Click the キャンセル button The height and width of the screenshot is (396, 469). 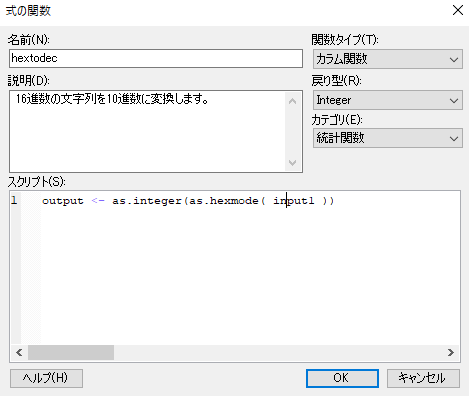point(423,378)
